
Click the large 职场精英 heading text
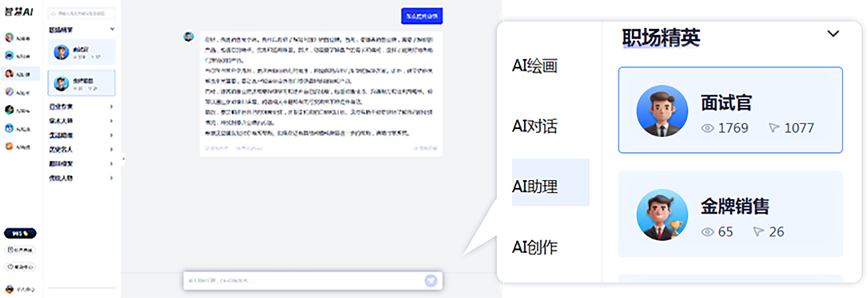pyautogui.click(x=661, y=37)
